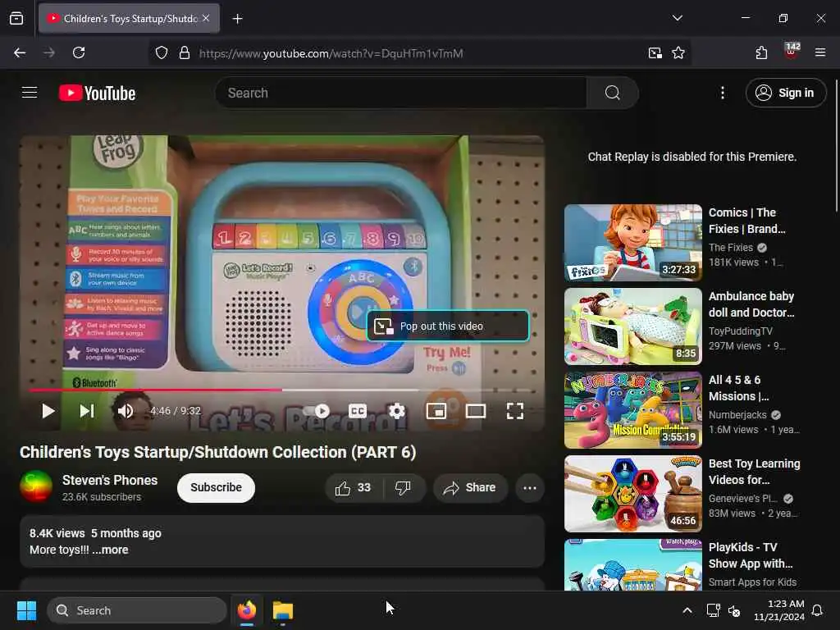840x630 pixels.
Task: Reload the current page
Action: pyautogui.click(x=79, y=52)
